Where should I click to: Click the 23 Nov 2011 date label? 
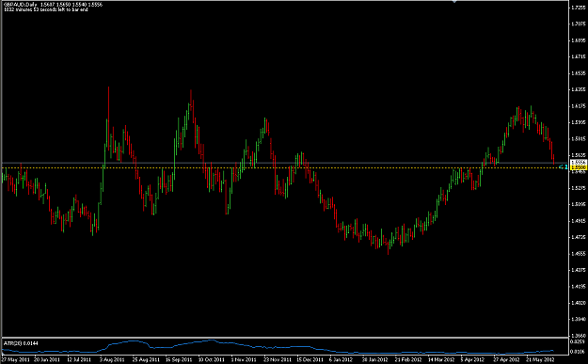coord(278,359)
